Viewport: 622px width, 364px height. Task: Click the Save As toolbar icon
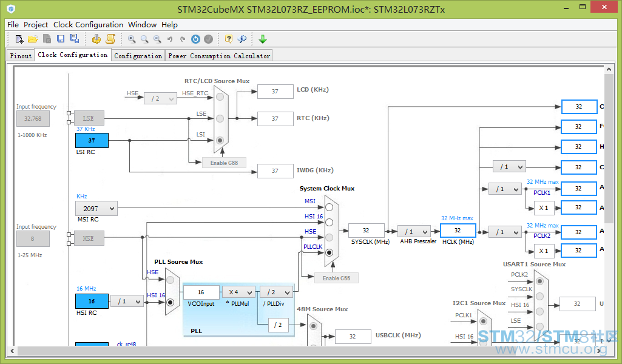74,38
